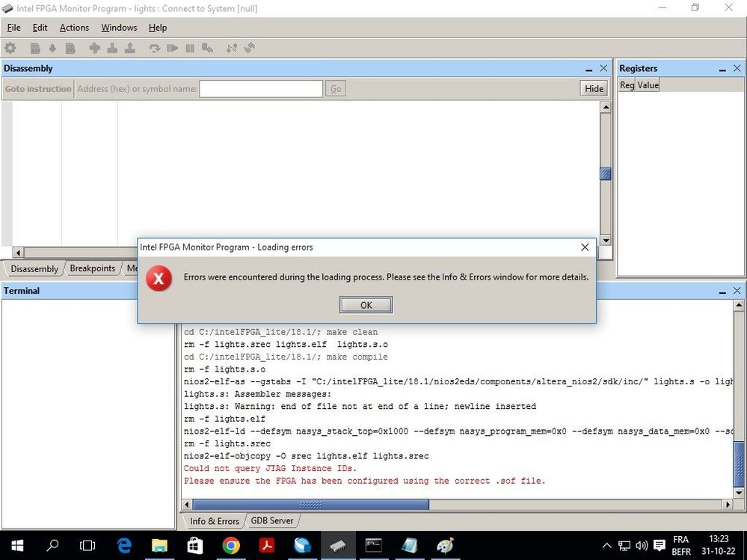
Task: Open Command Prompt window from the taskbar
Action: [374, 546]
